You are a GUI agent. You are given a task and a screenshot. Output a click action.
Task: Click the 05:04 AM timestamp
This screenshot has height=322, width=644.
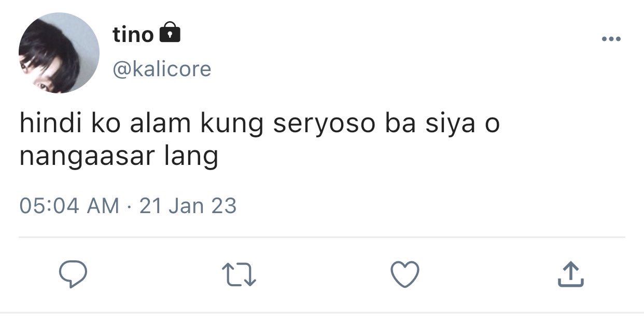pyautogui.click(x=69, y=206)
